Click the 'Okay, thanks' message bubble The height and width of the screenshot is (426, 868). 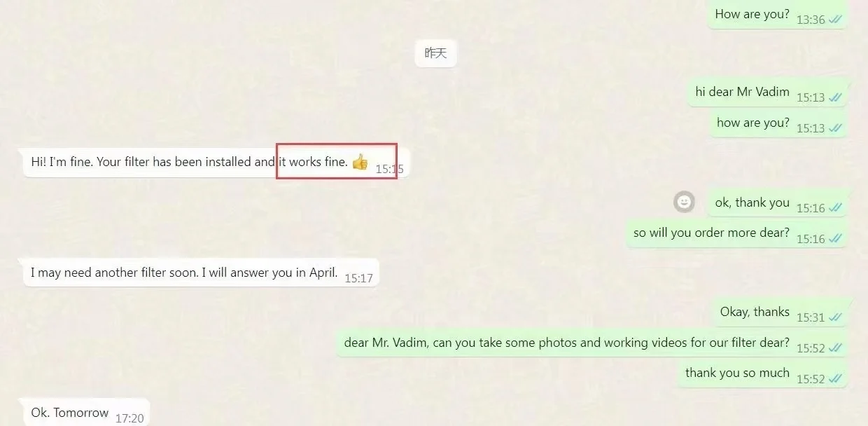click(x=780, y=312)
